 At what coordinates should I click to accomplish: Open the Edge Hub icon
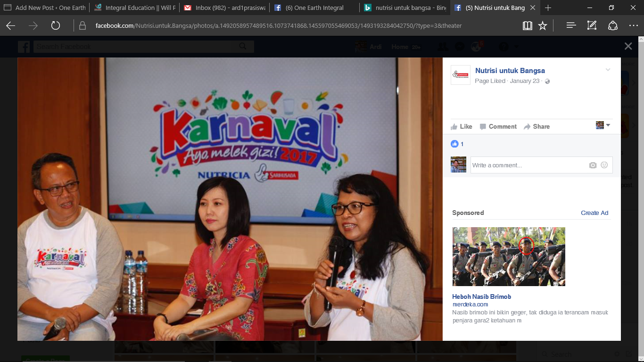pyautogui.click(x=571, y=26)
